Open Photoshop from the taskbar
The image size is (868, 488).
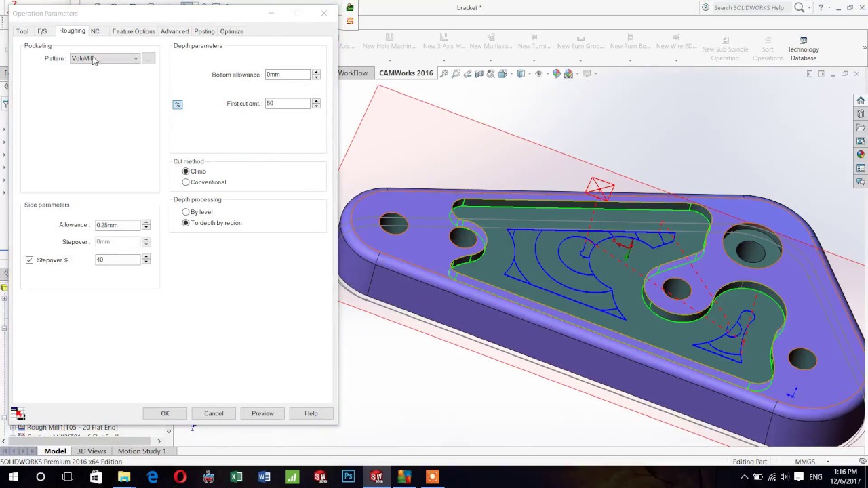[348, 477]
